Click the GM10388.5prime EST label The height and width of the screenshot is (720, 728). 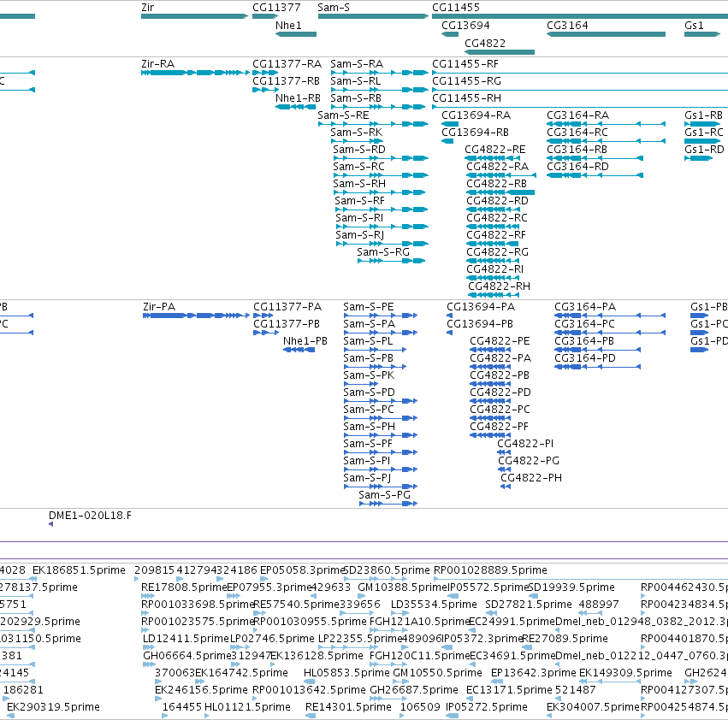click(x=403, y=587)
